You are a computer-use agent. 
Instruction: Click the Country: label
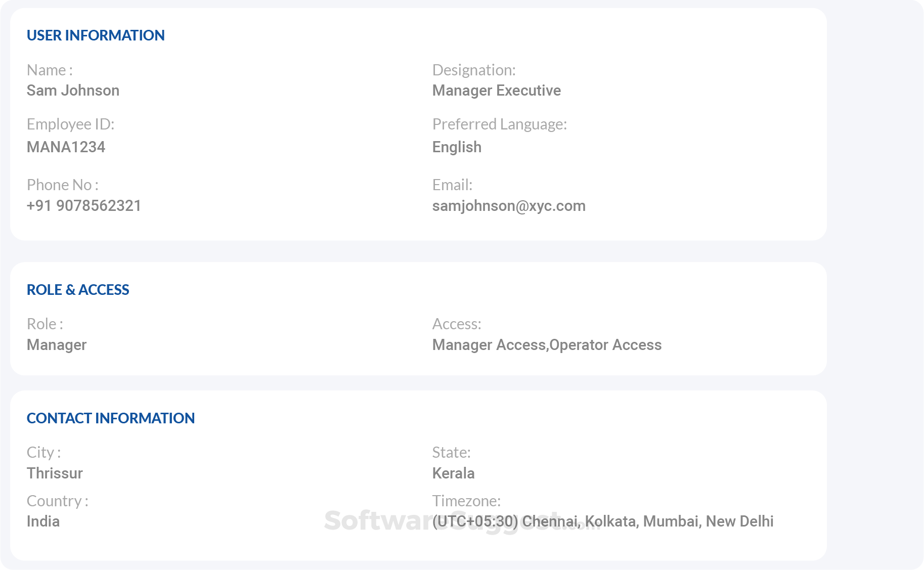click(58, 501)
